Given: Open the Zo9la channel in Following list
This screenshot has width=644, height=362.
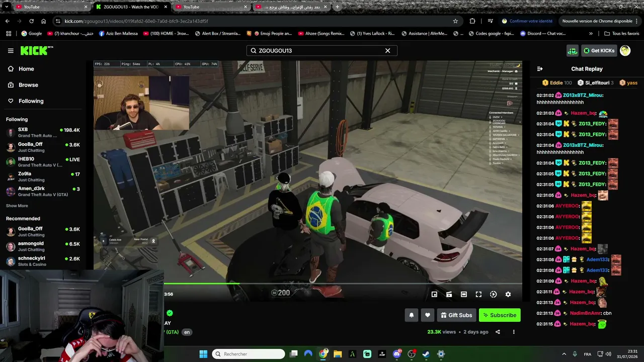Looking at the screenshot, I should [43, 176].
